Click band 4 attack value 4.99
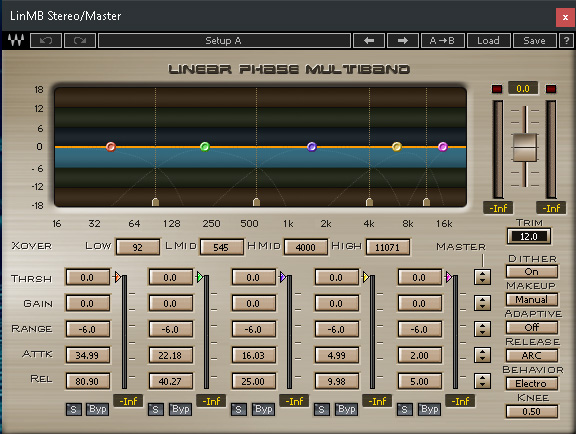Image resolution: width=576 pixels, height=434 pixels. tap(336, 355)
